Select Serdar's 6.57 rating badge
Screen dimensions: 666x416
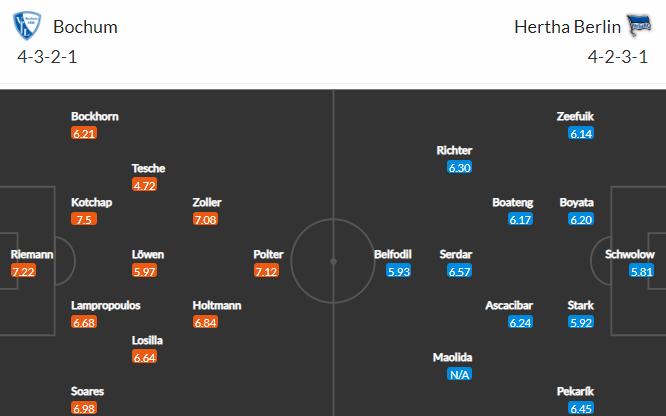460,271
